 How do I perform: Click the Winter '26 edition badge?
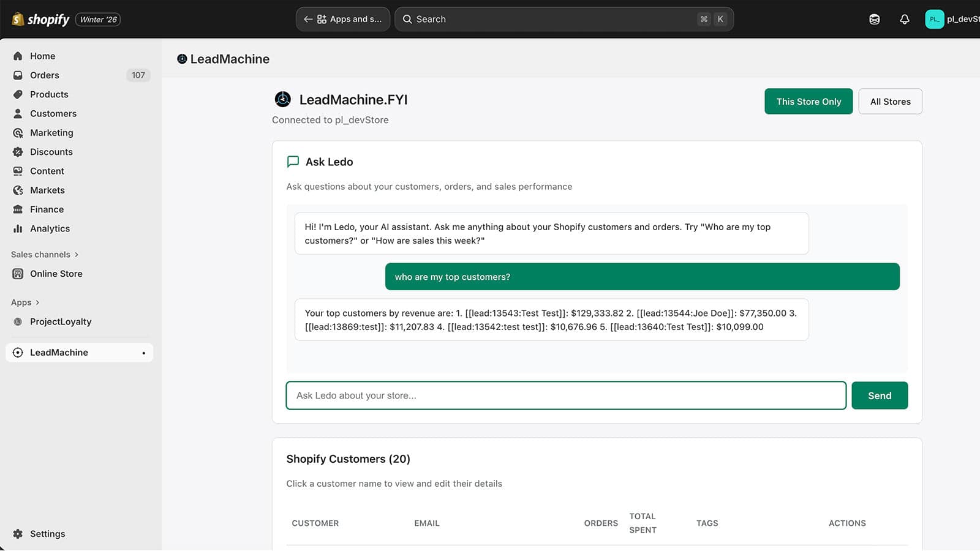98,20
